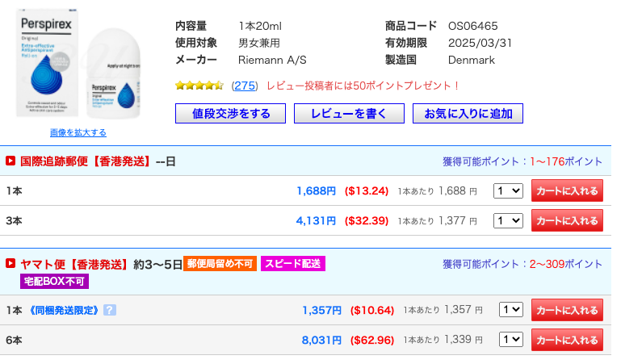Click the 《同梱発送限定》 link

[x=64, y=310]
